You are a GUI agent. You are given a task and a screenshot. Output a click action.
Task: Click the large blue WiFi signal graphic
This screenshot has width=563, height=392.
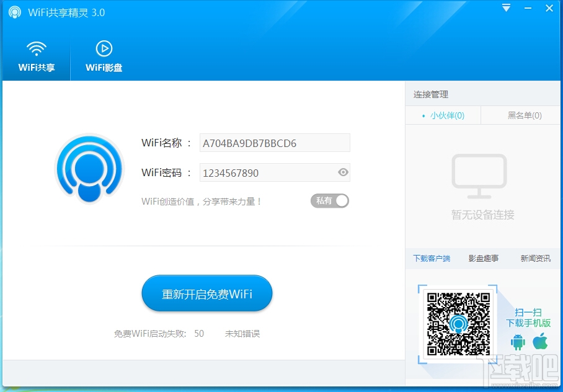(x=89, y=167)
